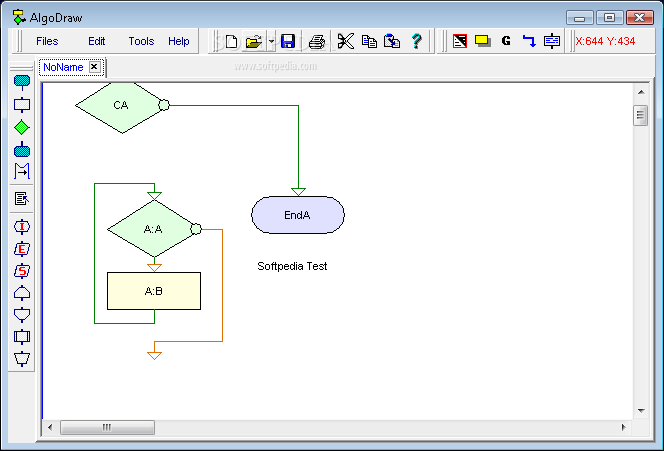This screenshot has height=451, width=664.
Task: Click the circle connector on A:A diamond
Action: coord(196,229)
